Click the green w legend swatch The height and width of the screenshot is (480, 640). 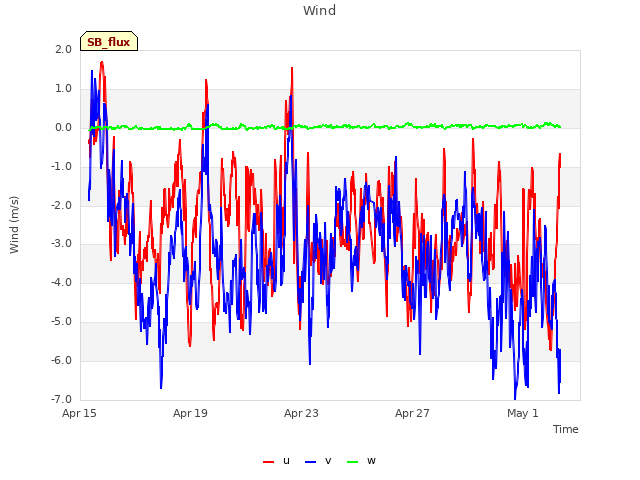click(352, 462)
